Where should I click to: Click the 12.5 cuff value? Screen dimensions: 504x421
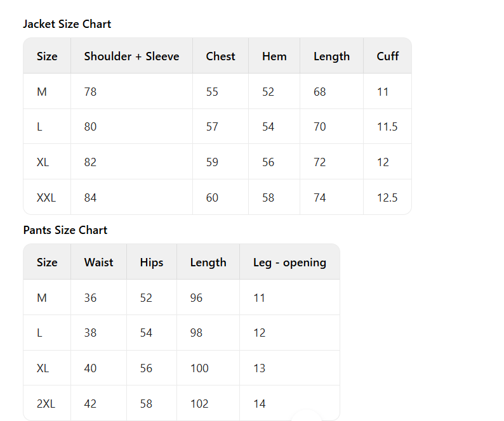[387, 198]
